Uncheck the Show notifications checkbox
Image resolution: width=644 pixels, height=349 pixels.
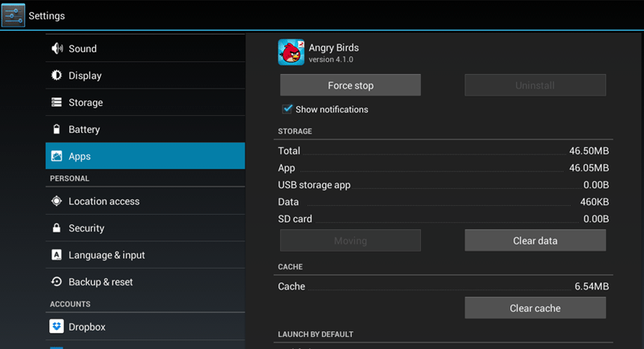click(x=287, y=109)
